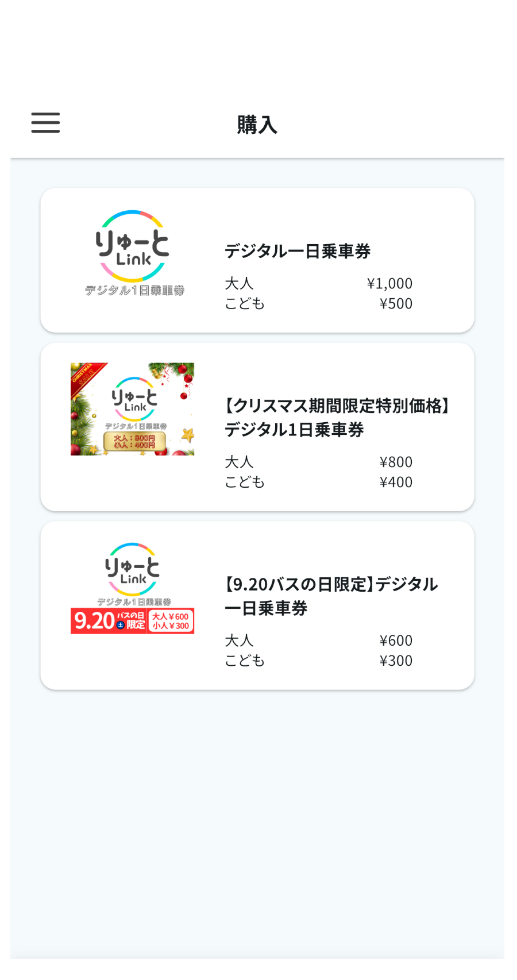Tap 大人 label in the ¥600 row
This screenshot has width=517, height=980.
[x=239, y=641]
